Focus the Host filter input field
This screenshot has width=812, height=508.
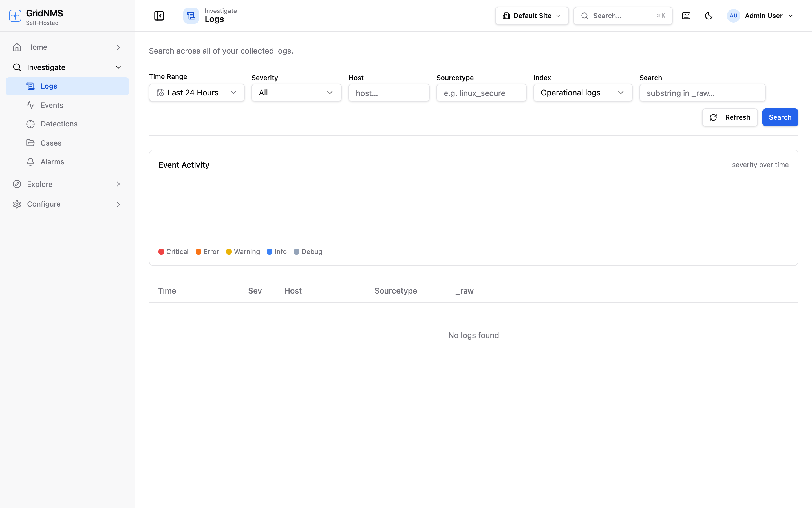point(389,93)
